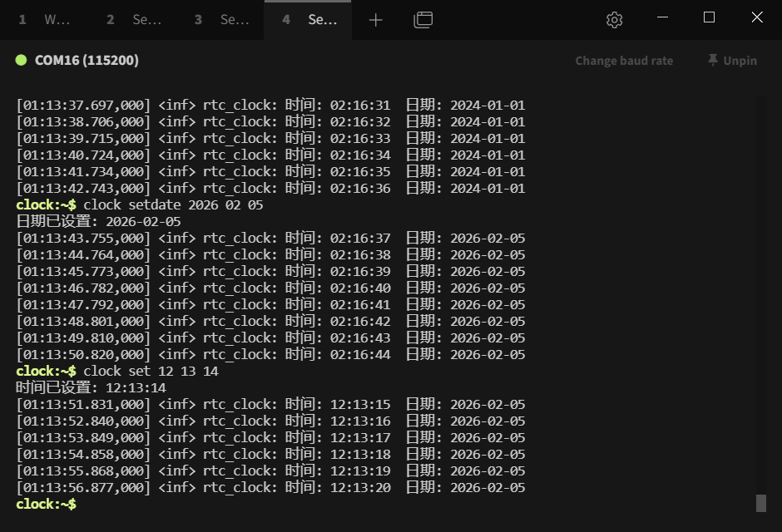Click the terminal scrollbar thumb
The image size is (782, 532).
click(x=761, y=503)
